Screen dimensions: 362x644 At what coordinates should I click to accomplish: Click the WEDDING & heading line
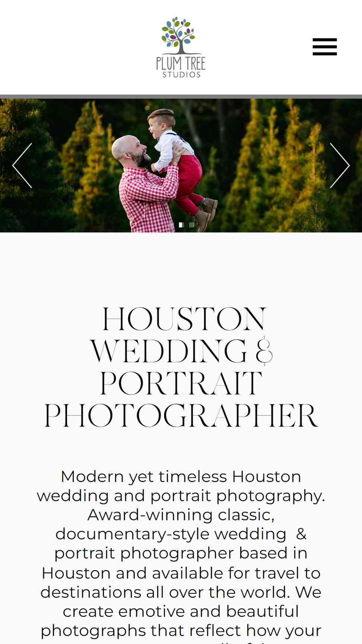[182, 351]
